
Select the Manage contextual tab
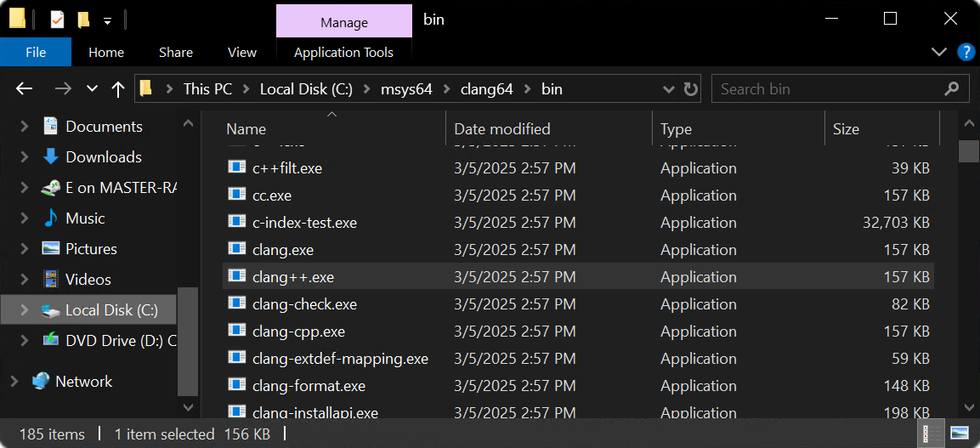(344, 22)
